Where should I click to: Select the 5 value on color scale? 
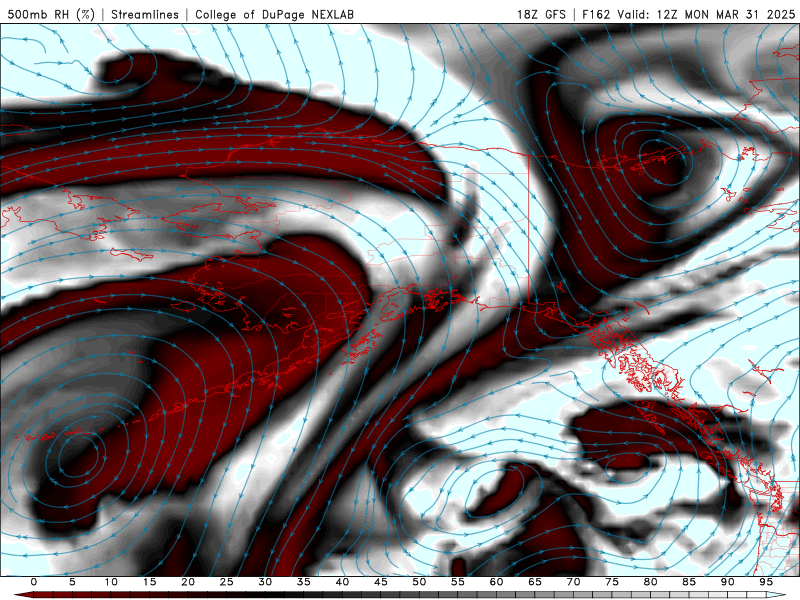tap(72, 582)
